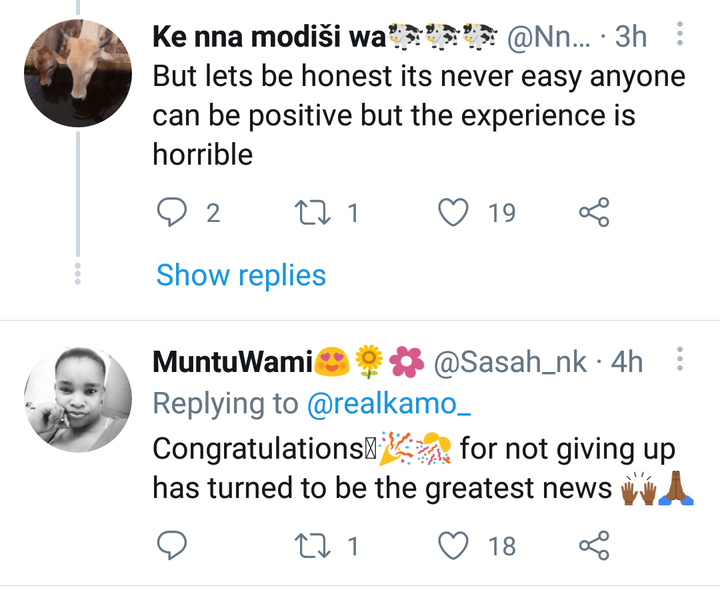The width and height of the screenshot is (720, 590).
Task: Open MuntuWami's black-and-white profile photo
Action: tap(78, 399)
